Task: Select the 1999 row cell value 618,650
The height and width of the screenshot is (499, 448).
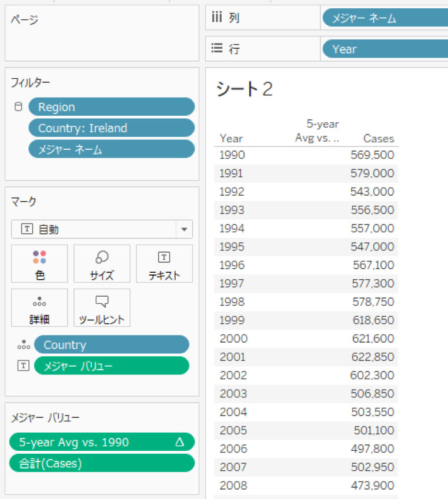Action: 373,320
